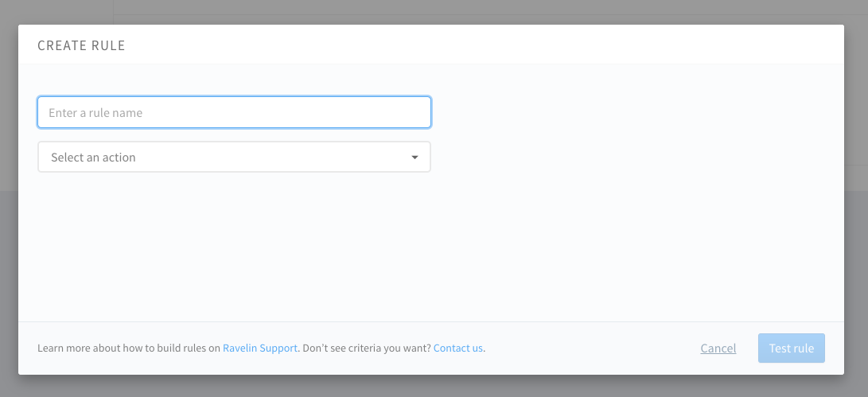Click the "Don't see criteria you want?" text
This screenshot has width=868, height=397.
(366, 348)
